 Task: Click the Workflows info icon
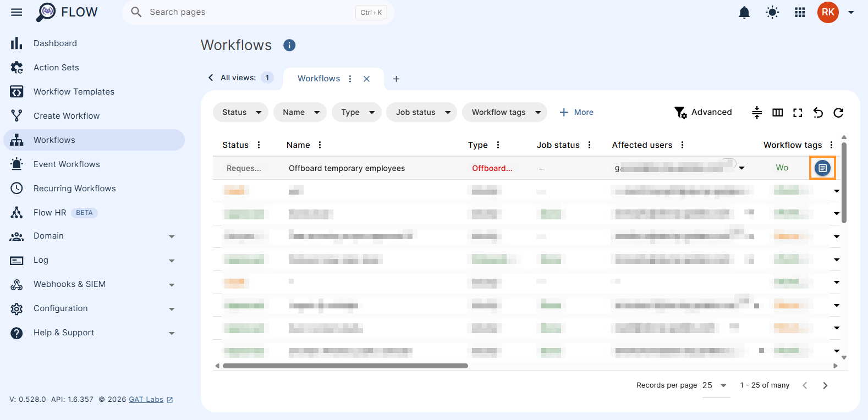click(289, 45)
